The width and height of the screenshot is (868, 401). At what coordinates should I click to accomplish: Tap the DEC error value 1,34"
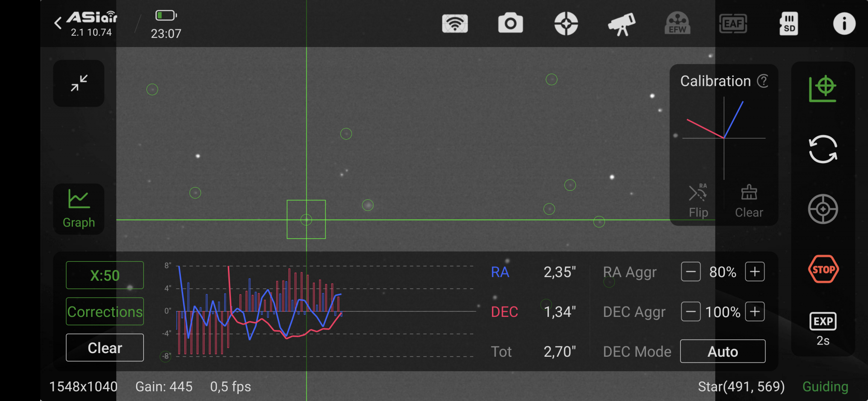pyautogui.click(x=560, y=312)
